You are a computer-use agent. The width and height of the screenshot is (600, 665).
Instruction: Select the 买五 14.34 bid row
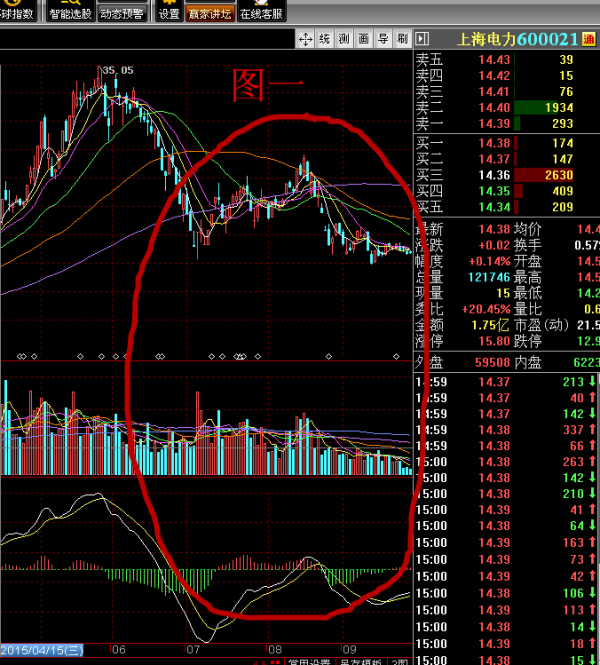point(506,207)
